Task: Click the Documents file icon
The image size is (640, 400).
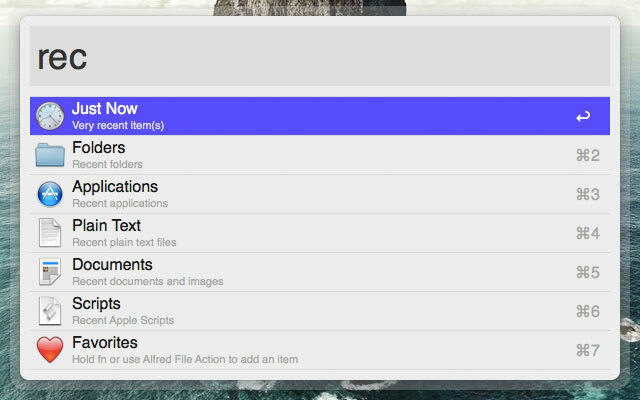Action: (x=50, y=271)
